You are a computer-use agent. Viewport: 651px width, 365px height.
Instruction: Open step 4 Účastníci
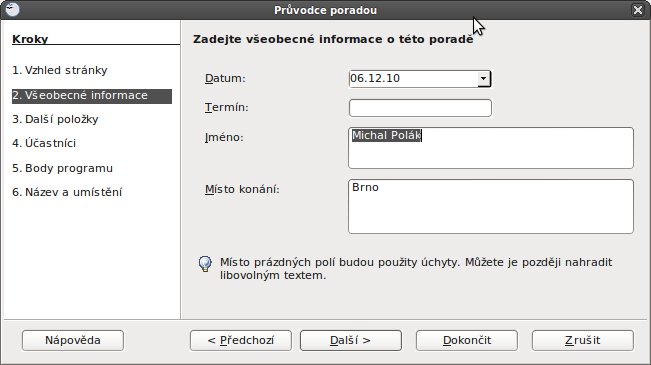[x=44, y=143]
